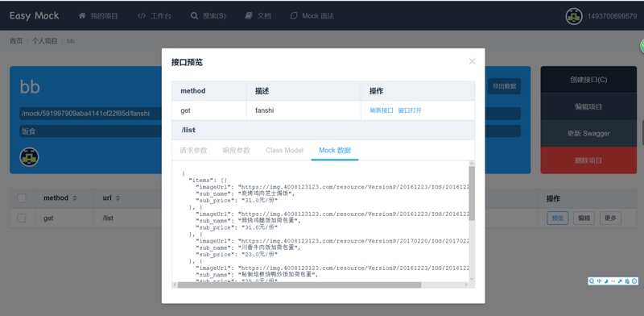
Task: Click the code icon beside 工作台
Action: tap(142, 16)
